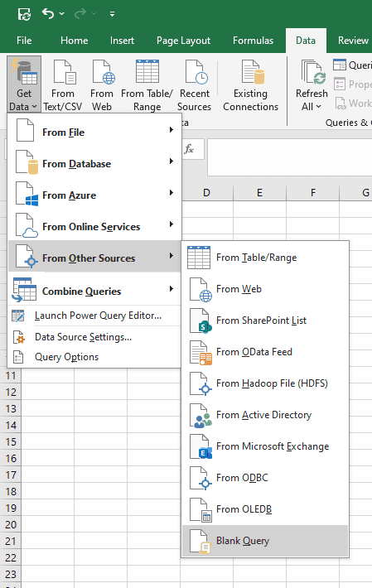Click the Active Directory people icon

click(x=200, y=416)
